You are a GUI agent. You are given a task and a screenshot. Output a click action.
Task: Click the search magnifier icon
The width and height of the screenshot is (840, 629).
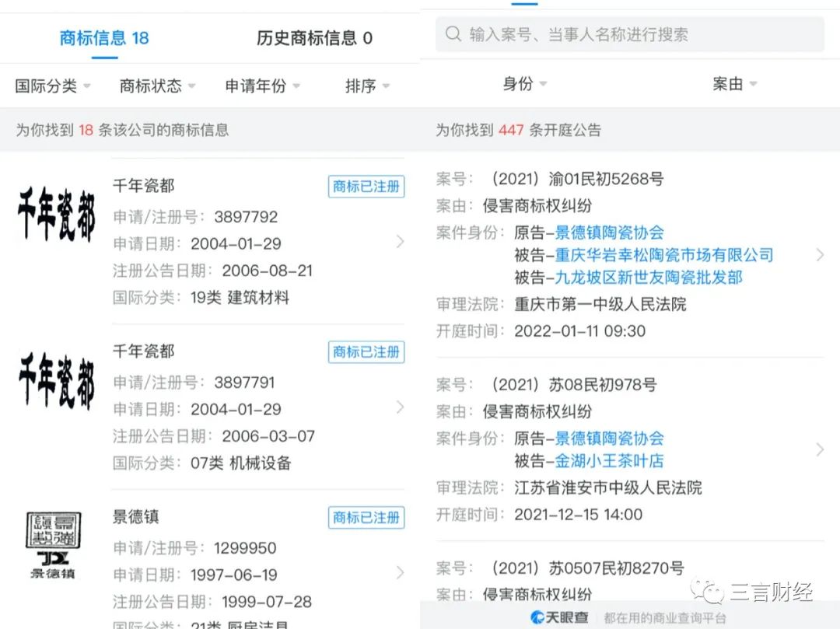(453, 34)
